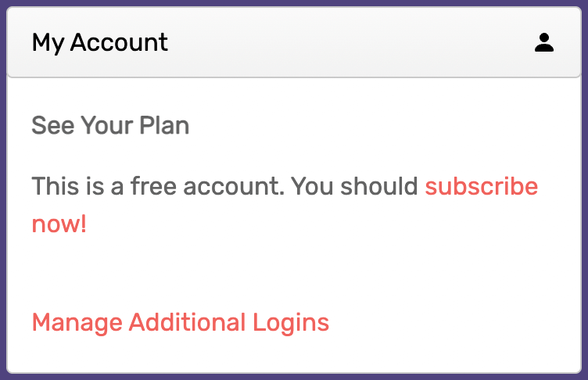Click the word 'Plan' in the heading
This screenshot has width=588, height=380.
(x=164, y=125)
